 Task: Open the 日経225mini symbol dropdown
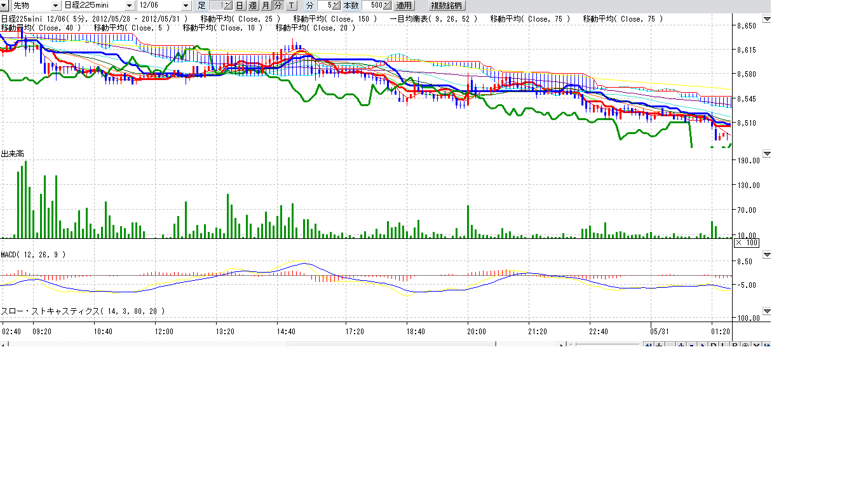[x=129, y=6]
